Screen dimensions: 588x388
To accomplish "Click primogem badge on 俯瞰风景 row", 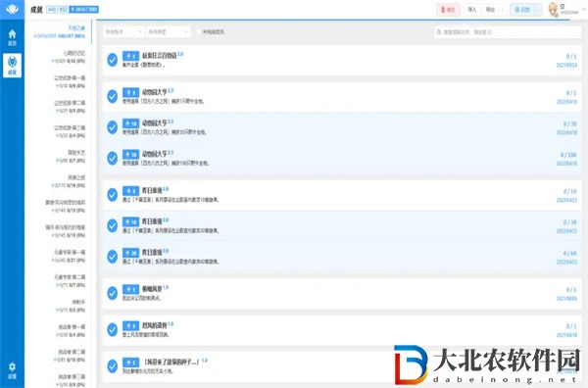I will [x=130, y=289].
